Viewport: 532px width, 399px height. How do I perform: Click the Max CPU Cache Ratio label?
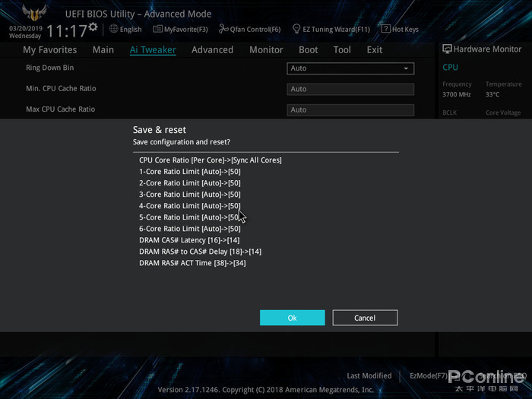coord(60,109)
